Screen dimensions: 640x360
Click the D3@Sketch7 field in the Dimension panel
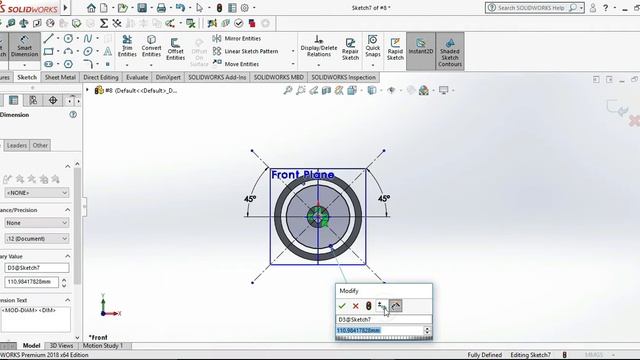pos(37,268)
